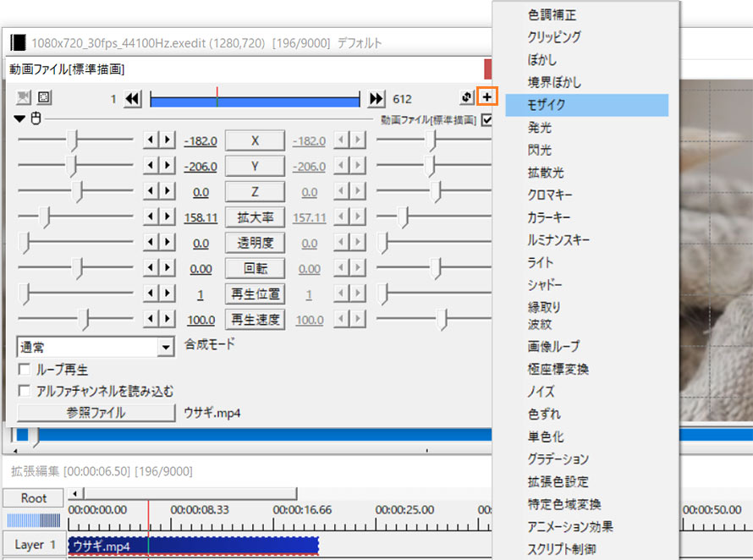Click the swap start/end values icon

point(466,97)
